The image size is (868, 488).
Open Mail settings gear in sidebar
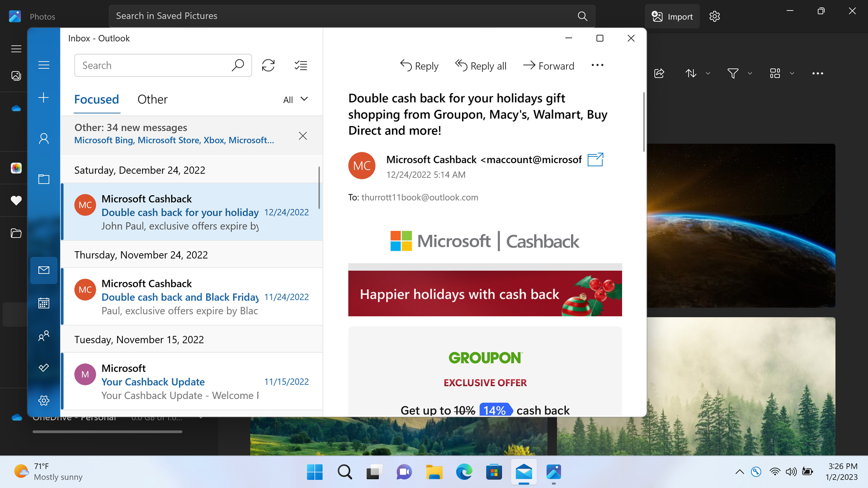coord(44,400)
